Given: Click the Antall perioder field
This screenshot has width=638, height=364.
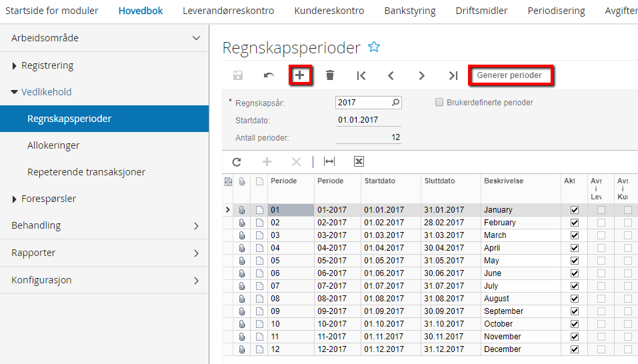Looking at the screenshot, I should tap(368, 137).
